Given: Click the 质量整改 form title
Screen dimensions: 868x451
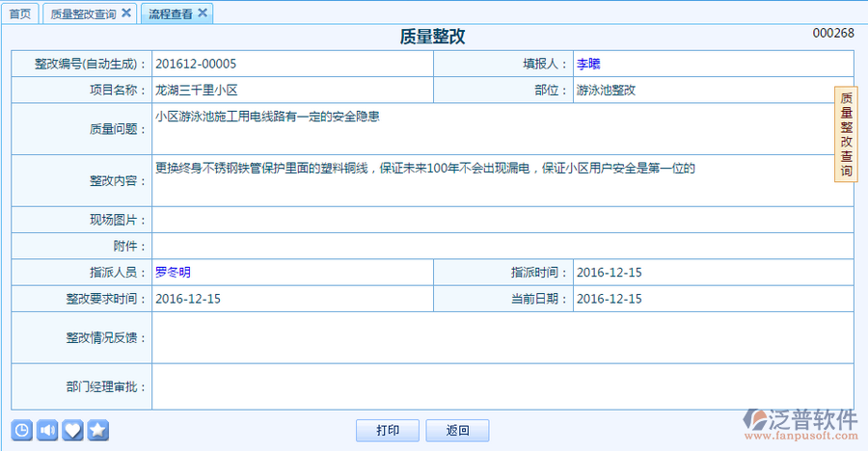Looking at the screenshot, I should pos(432,37).
